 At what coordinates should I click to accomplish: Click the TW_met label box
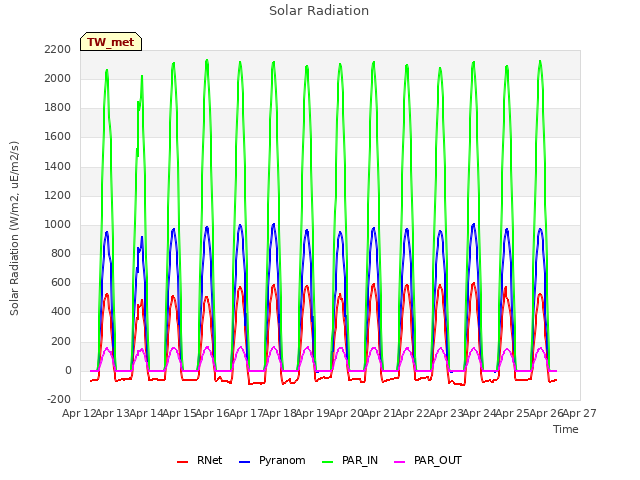(111, 42)
